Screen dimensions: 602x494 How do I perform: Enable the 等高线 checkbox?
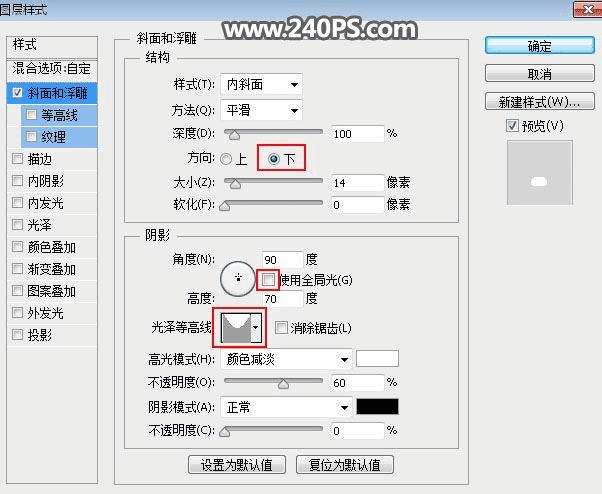coord(31,114)
